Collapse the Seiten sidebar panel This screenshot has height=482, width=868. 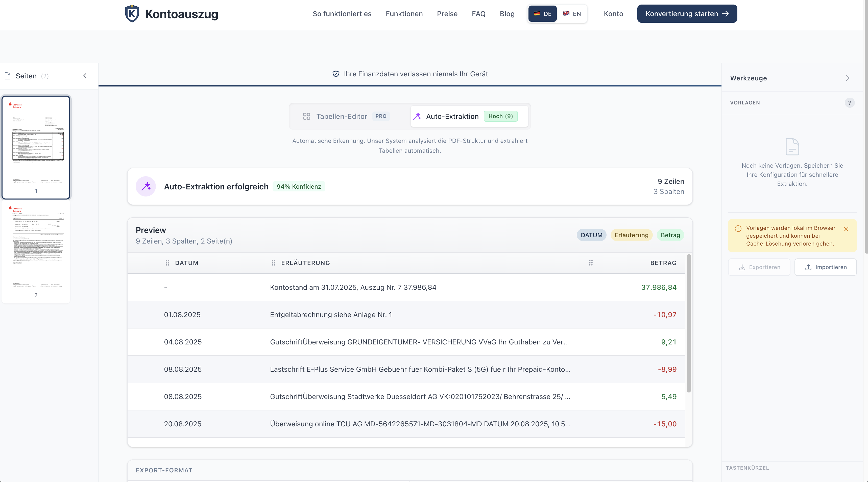[x=85, y=76]
